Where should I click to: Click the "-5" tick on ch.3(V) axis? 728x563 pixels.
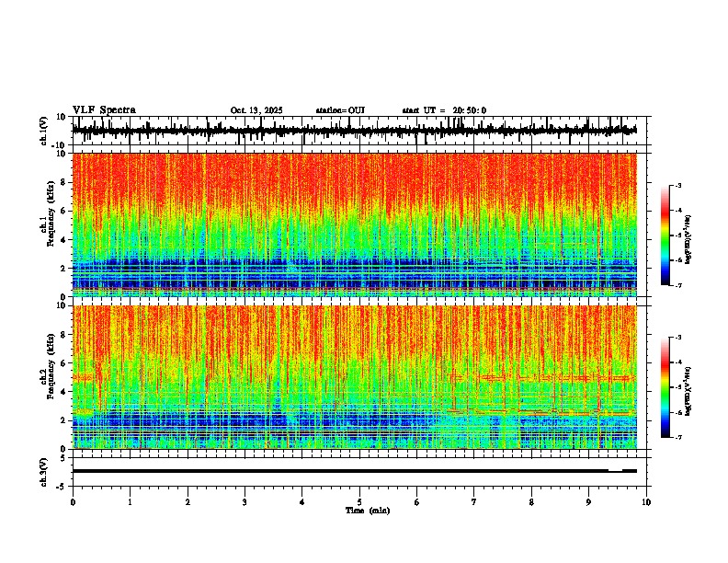click(x=62, y=487)
